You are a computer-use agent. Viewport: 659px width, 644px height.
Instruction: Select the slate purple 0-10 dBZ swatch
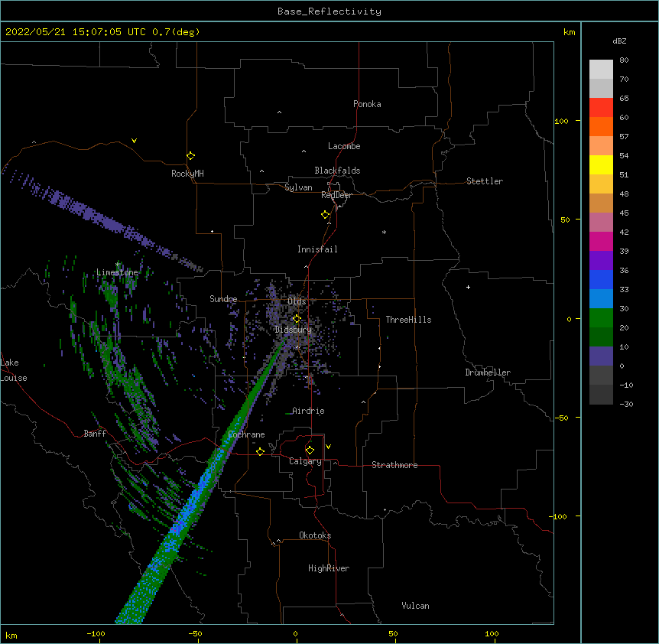601,356
